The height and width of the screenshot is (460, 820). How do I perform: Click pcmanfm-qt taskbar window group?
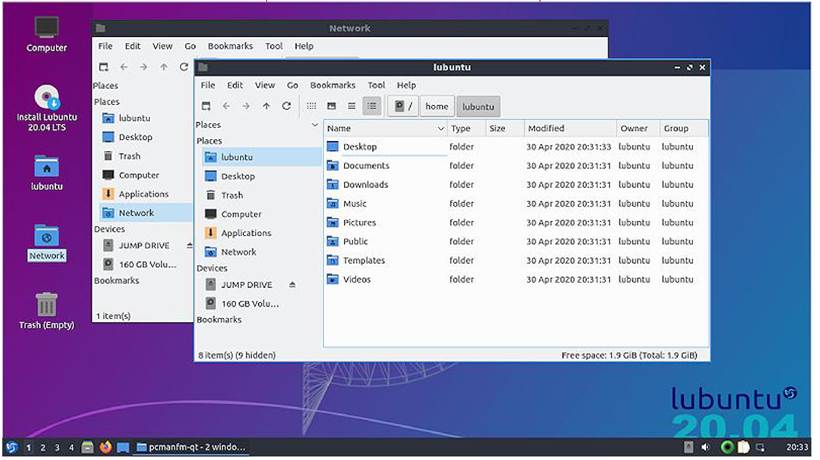[191, 447]
